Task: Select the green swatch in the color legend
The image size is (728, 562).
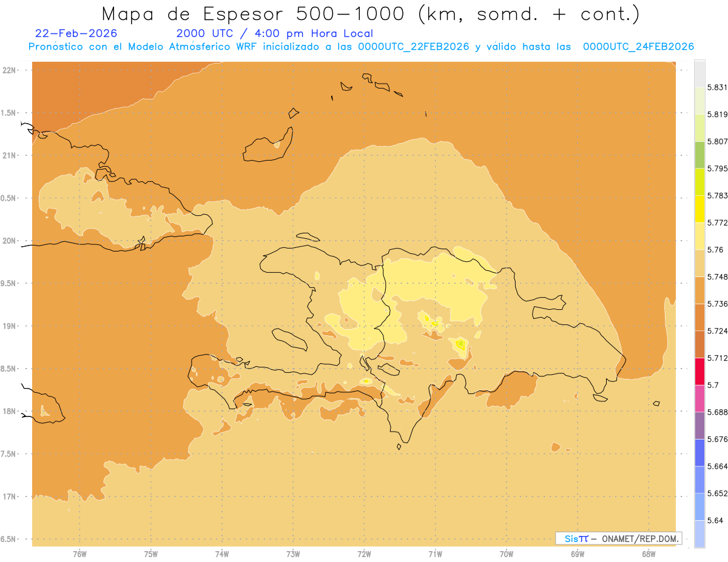Action: click(x=699, y=155)
